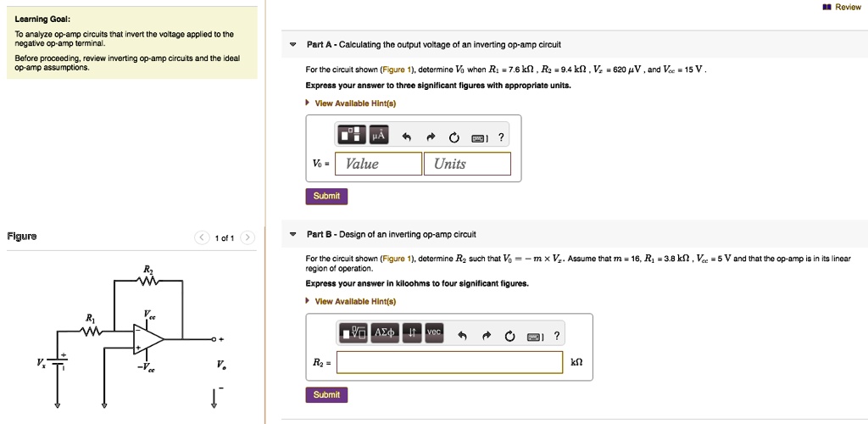Viewport: 868px width, 424px height.
Task: Click the subscript/superscript arrows button in Part B
Action: [413, 334]
